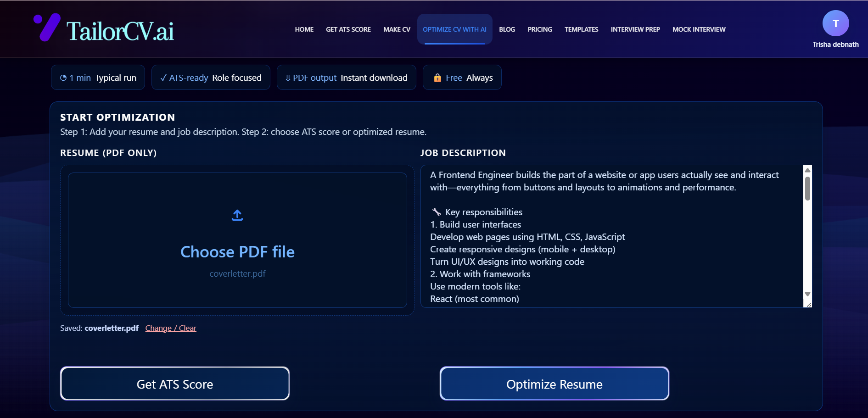868x418 pixels.
Task: Open the Templates nav item
Action: click(x=581, y=29)
